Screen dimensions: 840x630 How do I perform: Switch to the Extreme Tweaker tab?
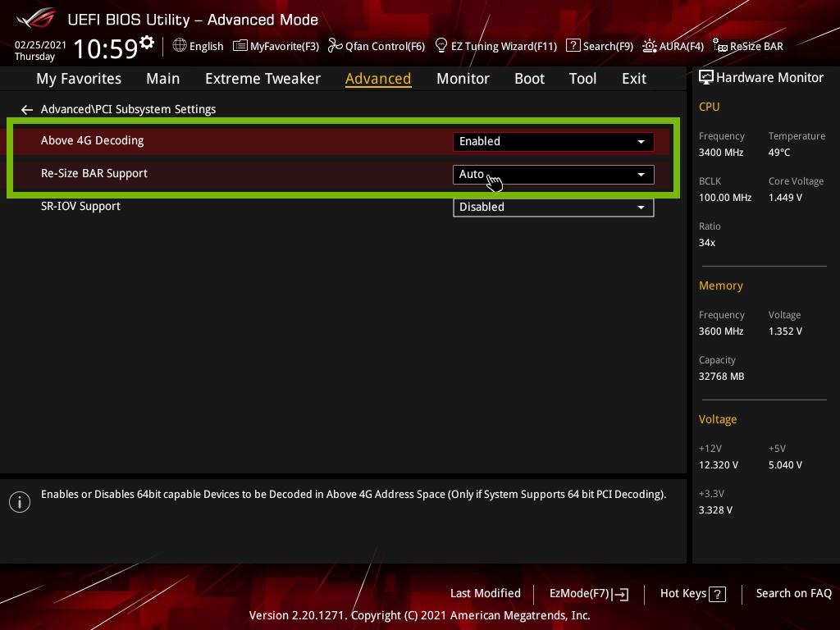point(262,78)
